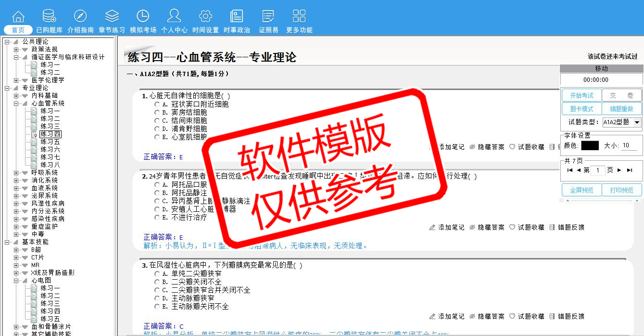Open the 章节练习 layers icon

[112, 16]
